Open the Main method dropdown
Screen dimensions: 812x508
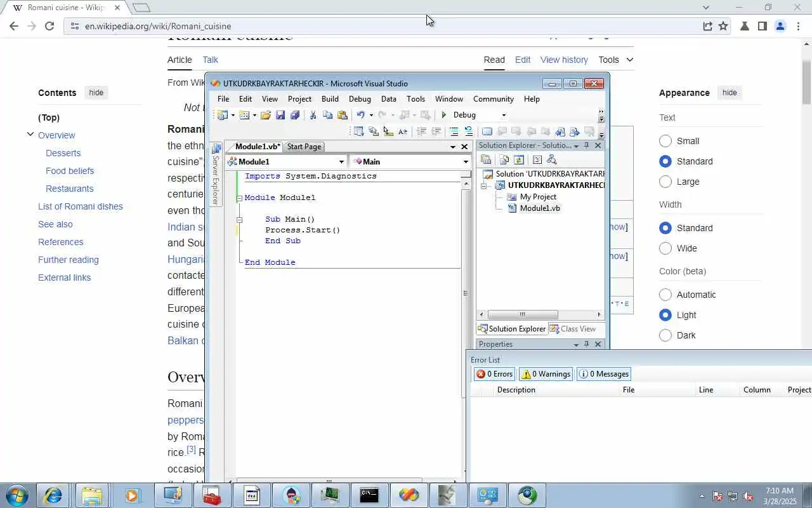466,162
